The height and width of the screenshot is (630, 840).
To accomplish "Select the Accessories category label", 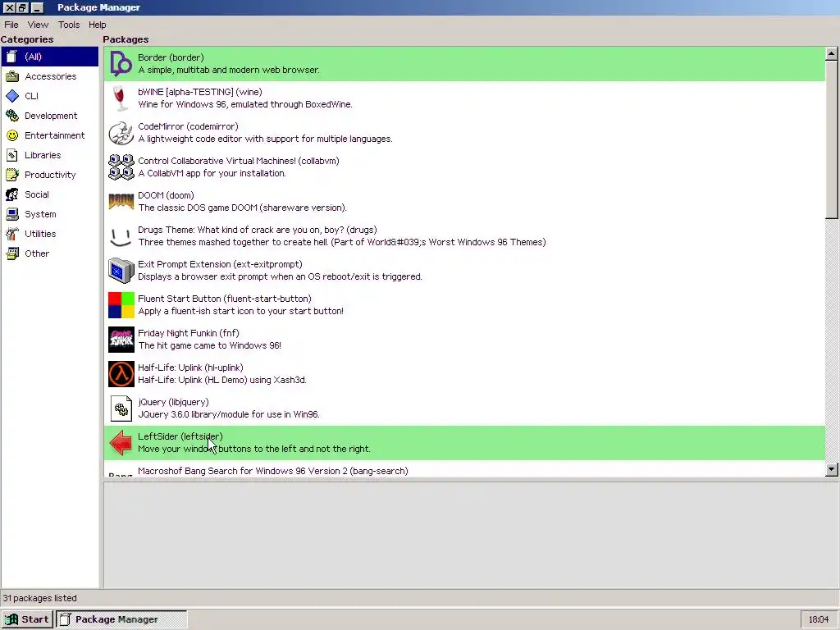I will [50, 76].
